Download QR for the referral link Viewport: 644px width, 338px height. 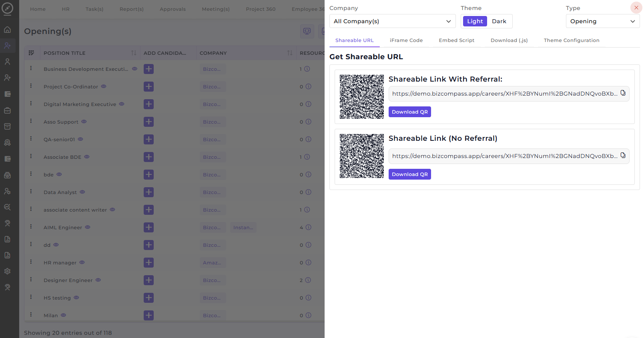point(410,112)
